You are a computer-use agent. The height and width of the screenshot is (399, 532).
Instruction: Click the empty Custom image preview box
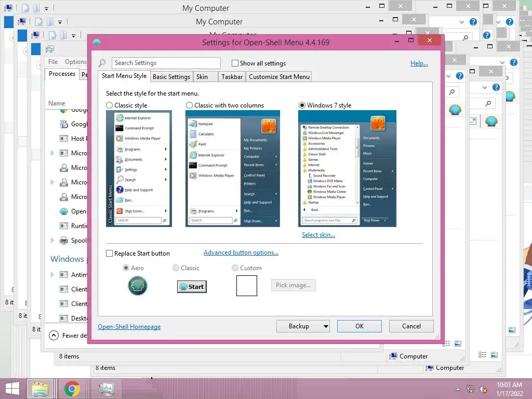point(247,286)
